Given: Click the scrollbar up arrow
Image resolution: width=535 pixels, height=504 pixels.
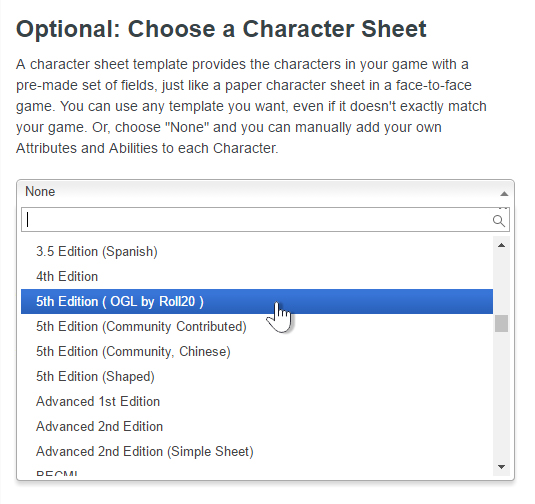Looking at the screenshot, I should pos(501,245).
